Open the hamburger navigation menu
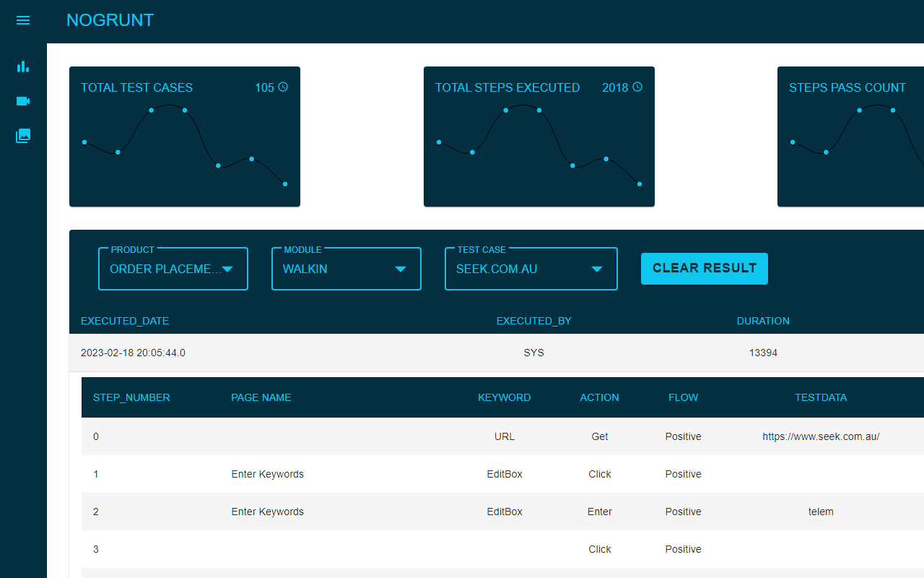This screenshot has width=924, height=578. 23,20
